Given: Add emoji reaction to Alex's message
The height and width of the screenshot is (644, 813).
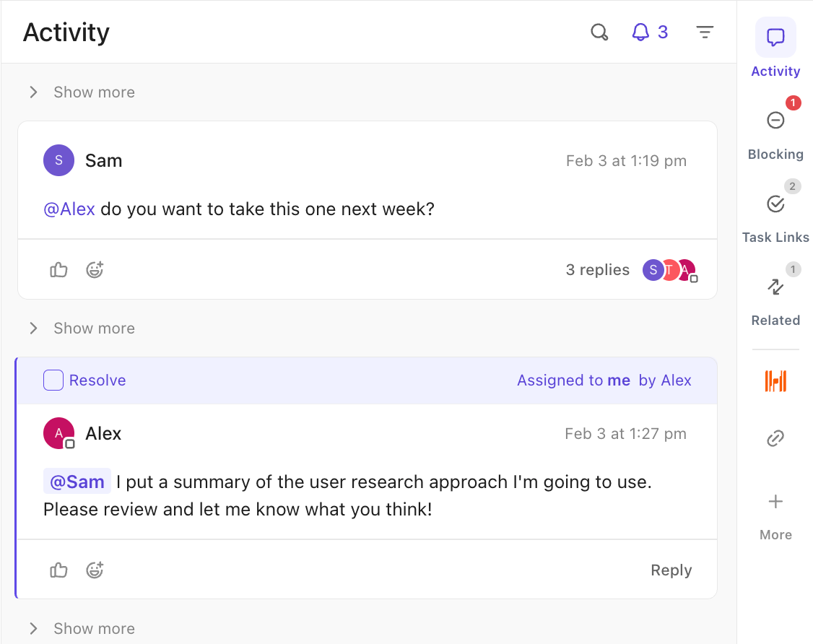Looking at the screenshot, I should (x=95, y=570).
